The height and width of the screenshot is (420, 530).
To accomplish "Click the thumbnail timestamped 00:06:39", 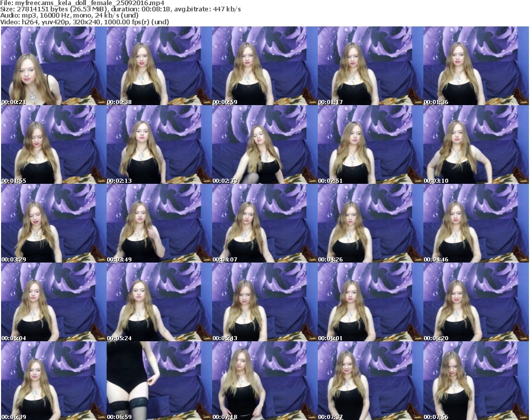I will click(x=53, y=381).
